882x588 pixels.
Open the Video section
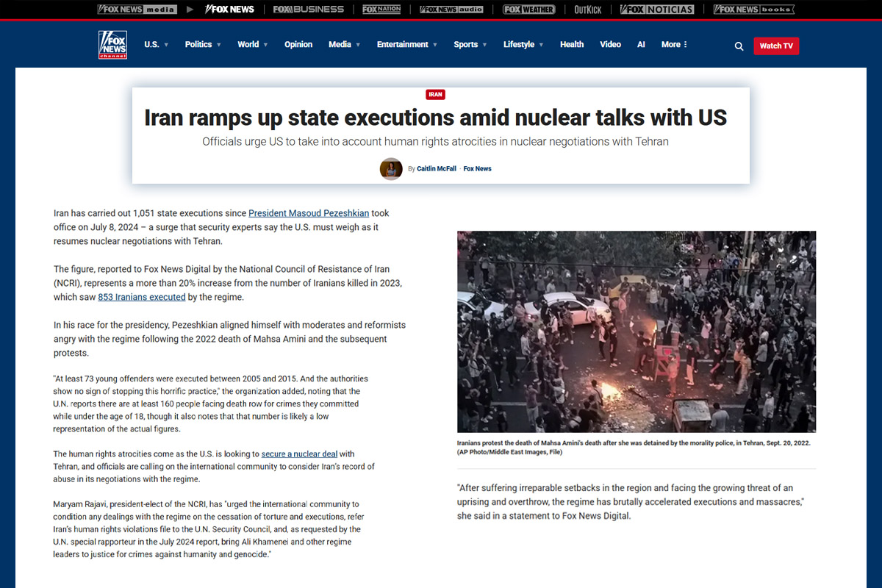[x=610, y=45]
